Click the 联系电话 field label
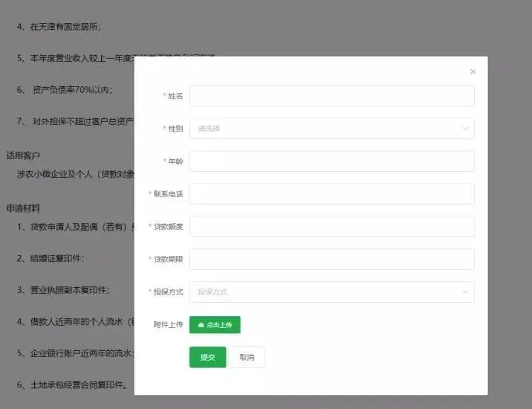The height and width of the screenshot is (409, 532). (168, 194)
